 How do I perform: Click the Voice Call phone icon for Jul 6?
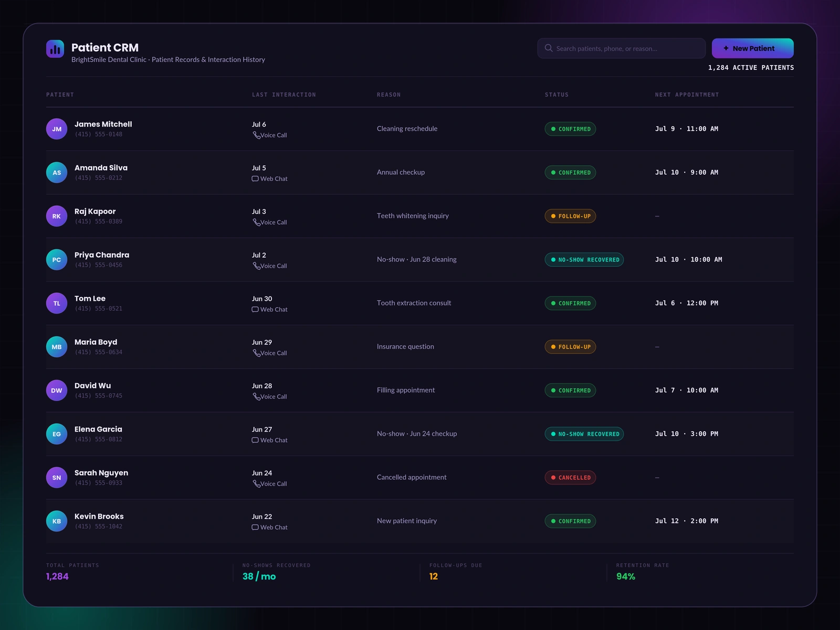pos(256,135)
